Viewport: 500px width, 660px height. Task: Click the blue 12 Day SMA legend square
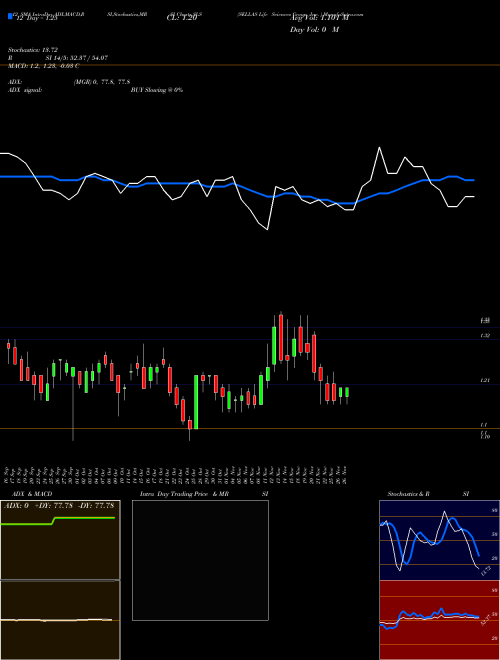(x=10, y=16)
